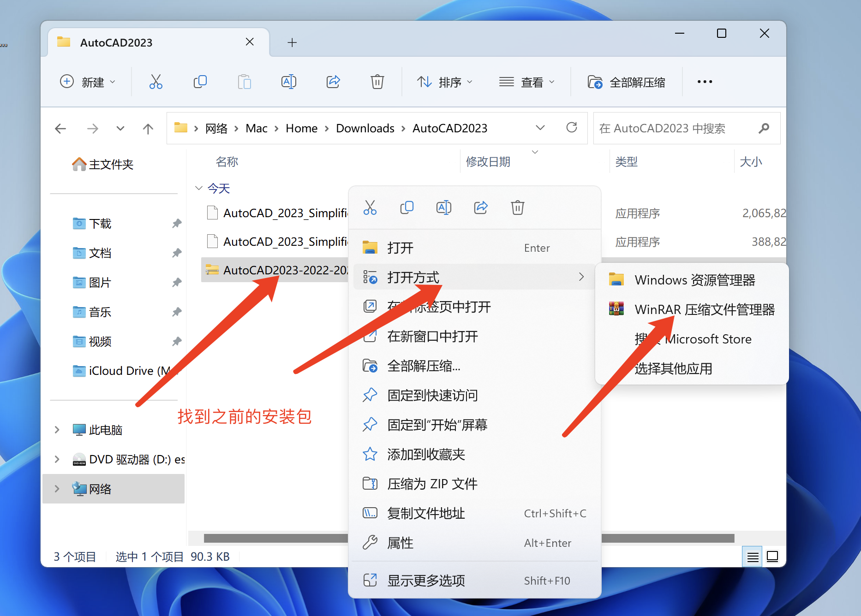Refresh the current folder view
The height and width of the screenshot is (616, 861).
tap(572, 128)
